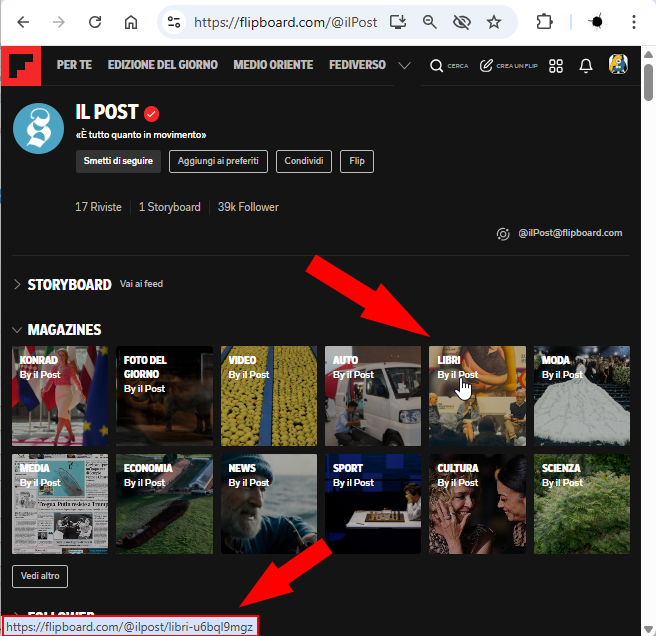This screenshot has height=636, width=656.
Task: Click the fediverse icon beside @ilPost@flipboard.com
Action: [503, 234]
